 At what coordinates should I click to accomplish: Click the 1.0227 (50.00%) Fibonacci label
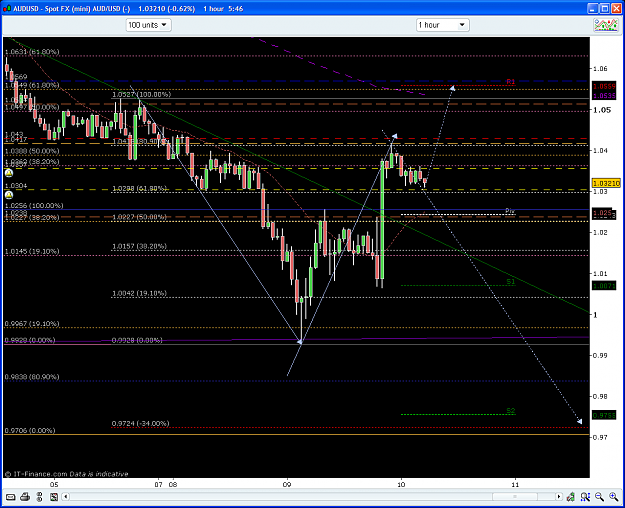coord(139,217)
